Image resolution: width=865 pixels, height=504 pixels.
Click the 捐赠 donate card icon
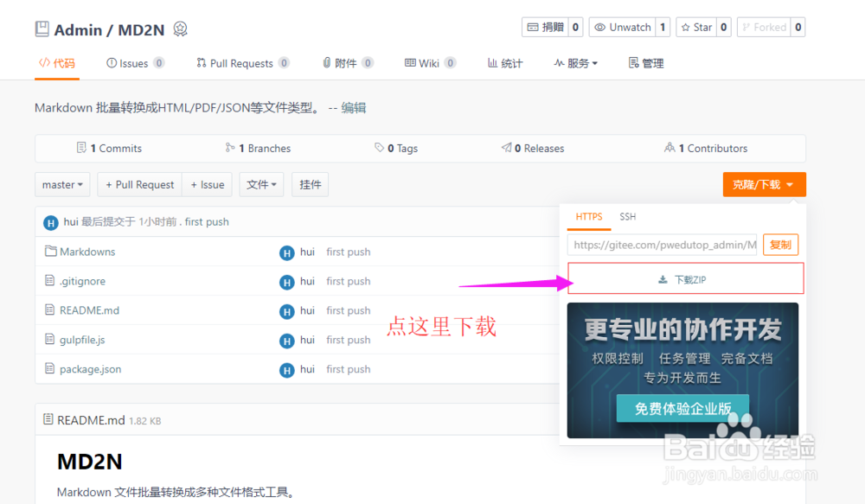pyautogui.click(x=532, y=27)
